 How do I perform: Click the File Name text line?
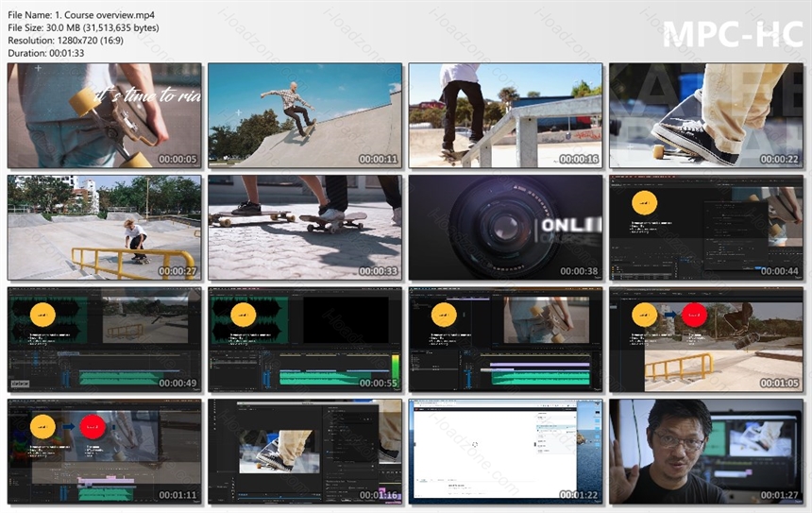(81, 15)
